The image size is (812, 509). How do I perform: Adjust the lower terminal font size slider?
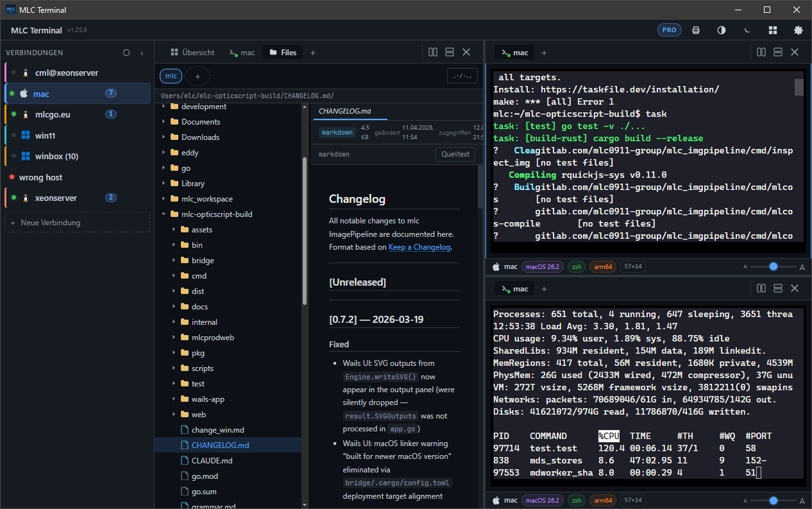[773, 500]
